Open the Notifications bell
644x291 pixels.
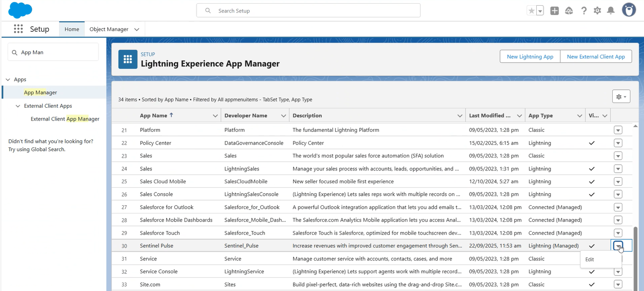(x=611, y=11)
